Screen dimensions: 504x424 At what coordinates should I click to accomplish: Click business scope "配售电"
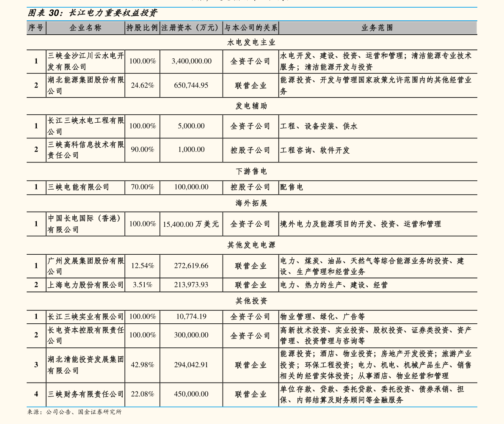point(292,187)
